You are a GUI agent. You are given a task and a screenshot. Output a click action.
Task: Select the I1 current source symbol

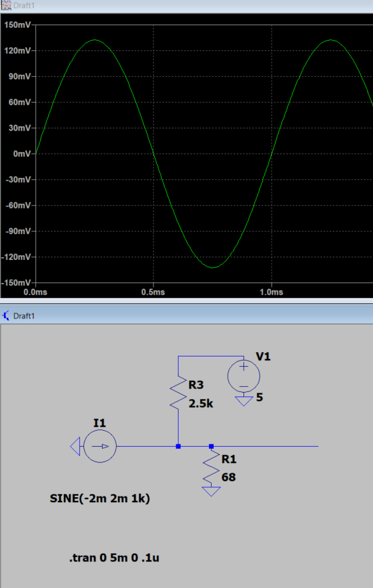point(100,446)
